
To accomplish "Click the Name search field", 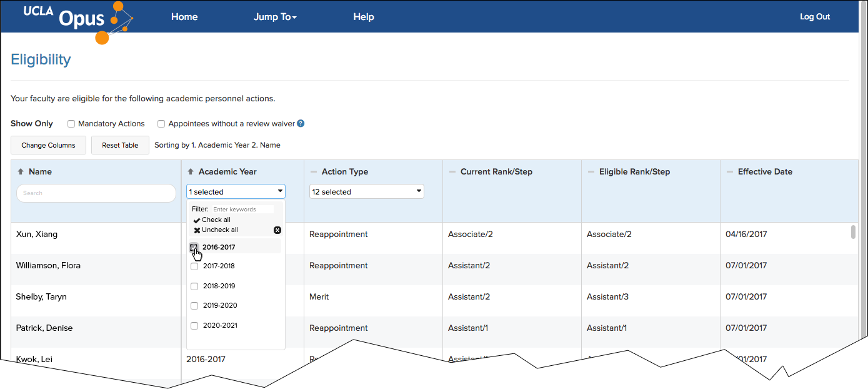I will 96,193.
